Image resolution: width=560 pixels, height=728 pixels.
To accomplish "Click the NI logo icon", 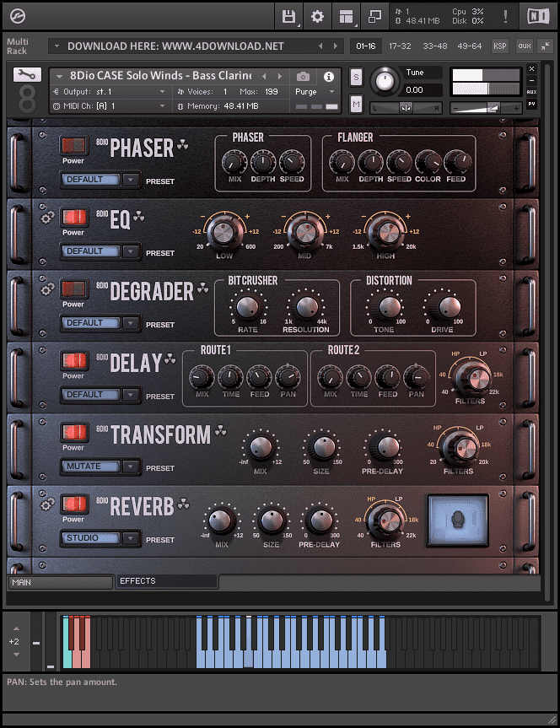I will coord(538,17).
